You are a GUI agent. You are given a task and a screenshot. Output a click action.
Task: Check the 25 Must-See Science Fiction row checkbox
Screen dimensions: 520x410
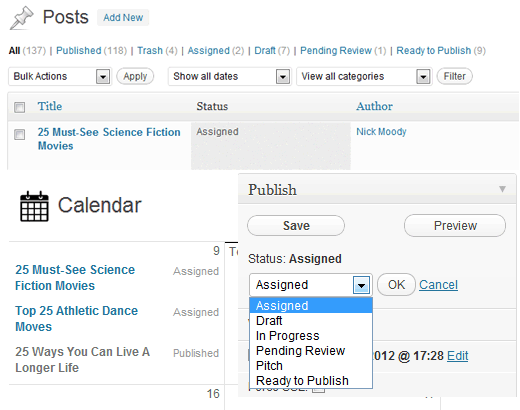point(20,134)
